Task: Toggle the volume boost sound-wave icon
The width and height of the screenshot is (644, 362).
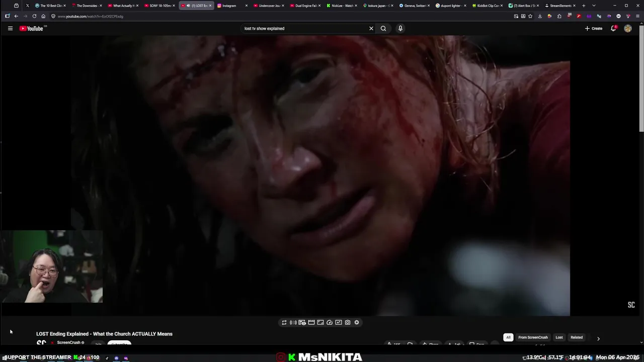Action: (x=293, y=323)
